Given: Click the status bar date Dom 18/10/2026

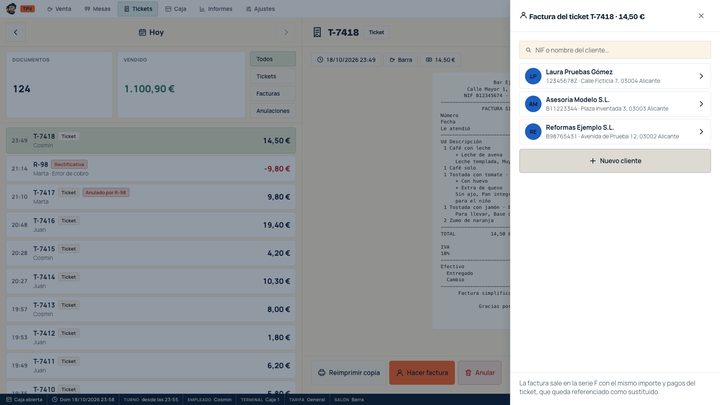Looking at the screenshot, I should [x=83, y=399].
